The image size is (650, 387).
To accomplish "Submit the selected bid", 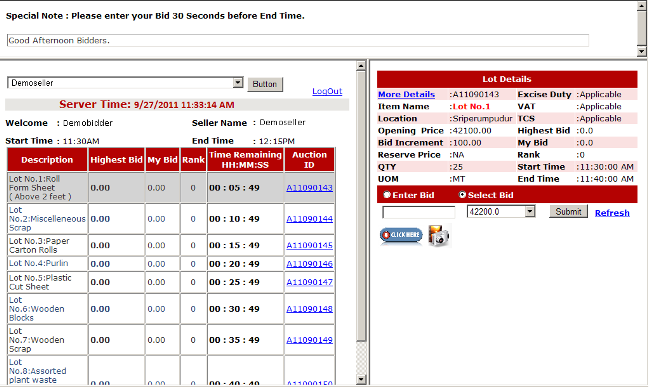I will pyautogui.click(x=568, y=212).
